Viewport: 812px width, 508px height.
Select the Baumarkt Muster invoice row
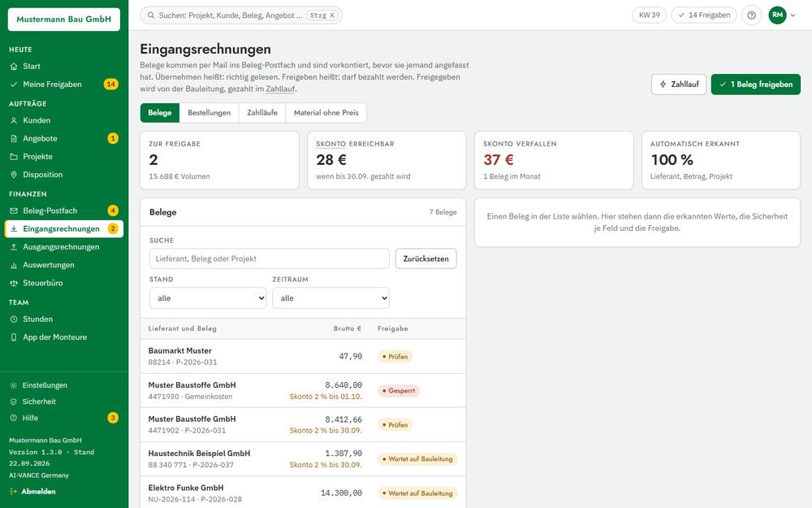303,356
